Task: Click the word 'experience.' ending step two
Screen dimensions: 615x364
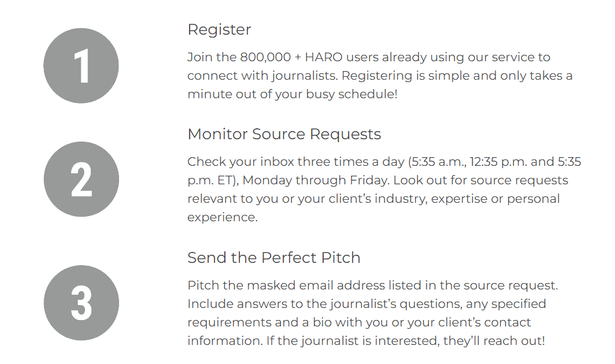Action: click(223, 217)
